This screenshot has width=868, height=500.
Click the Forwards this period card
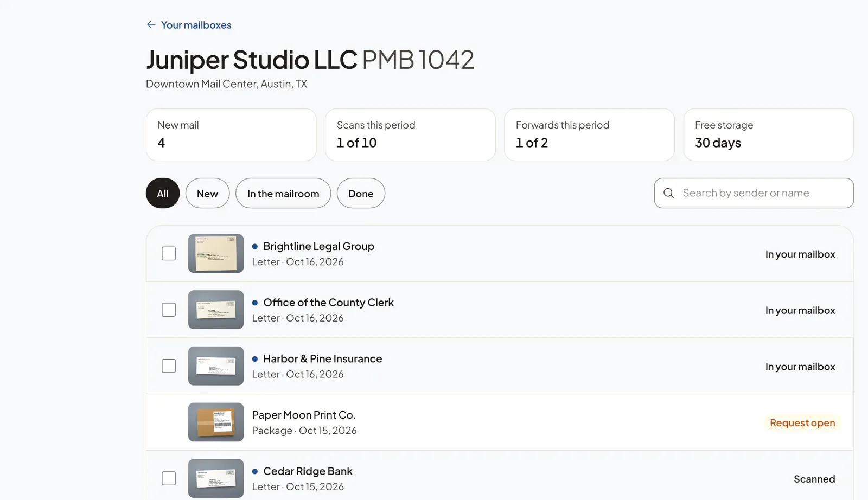pos(589,134)
